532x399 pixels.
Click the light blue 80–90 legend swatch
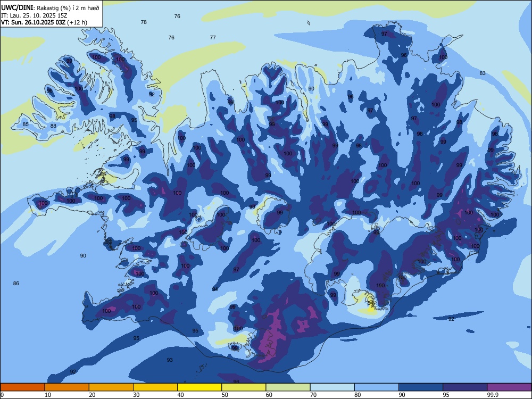coord(376,387)
